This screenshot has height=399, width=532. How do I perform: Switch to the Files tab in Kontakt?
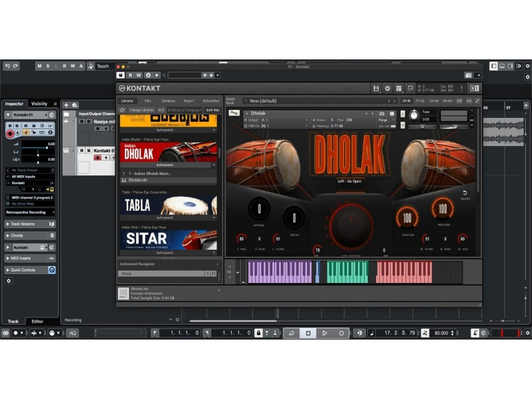click(x=148, y=101)
